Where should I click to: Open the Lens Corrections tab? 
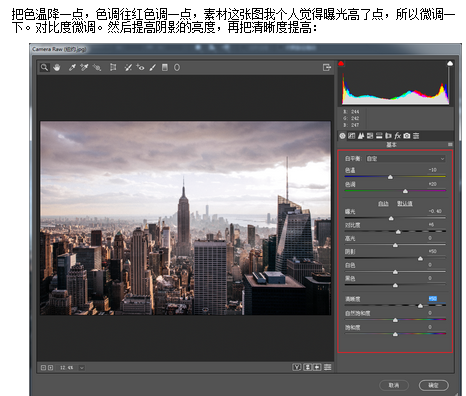pos(388,136)
